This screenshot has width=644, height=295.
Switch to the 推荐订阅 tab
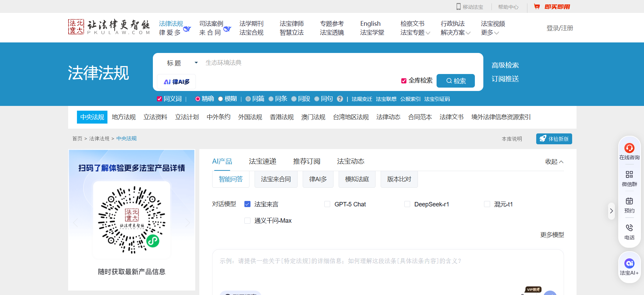(307, 161)
